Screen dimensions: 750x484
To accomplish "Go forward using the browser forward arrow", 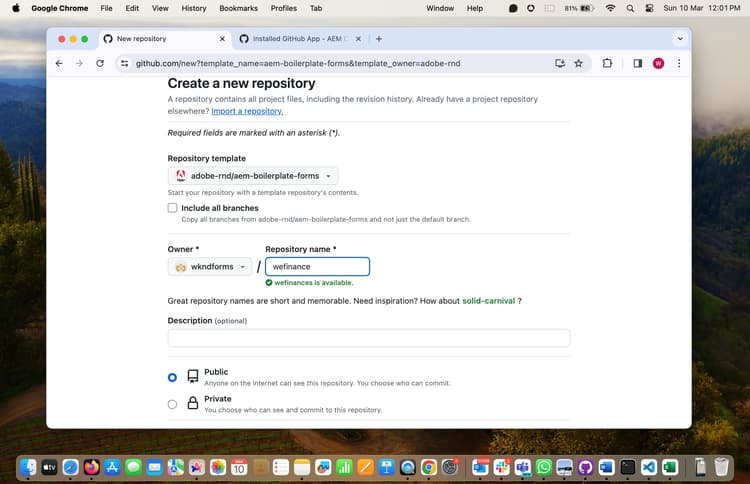I will point(79,63).
